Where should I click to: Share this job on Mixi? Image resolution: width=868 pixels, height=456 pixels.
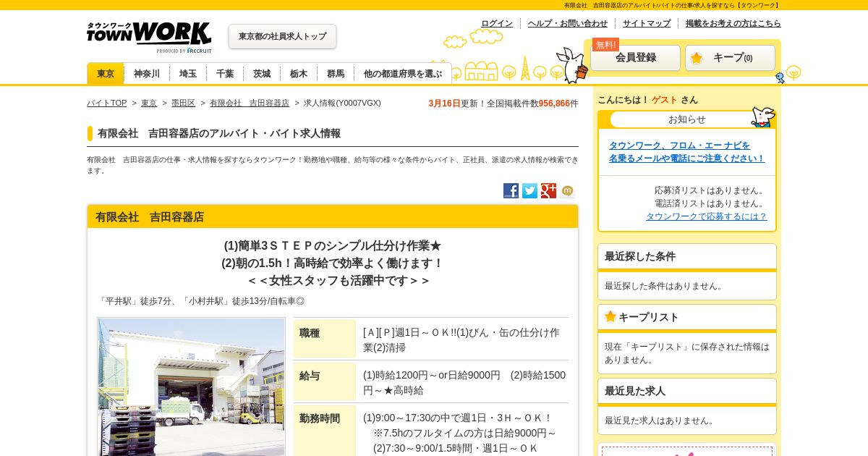pos(567,190)
